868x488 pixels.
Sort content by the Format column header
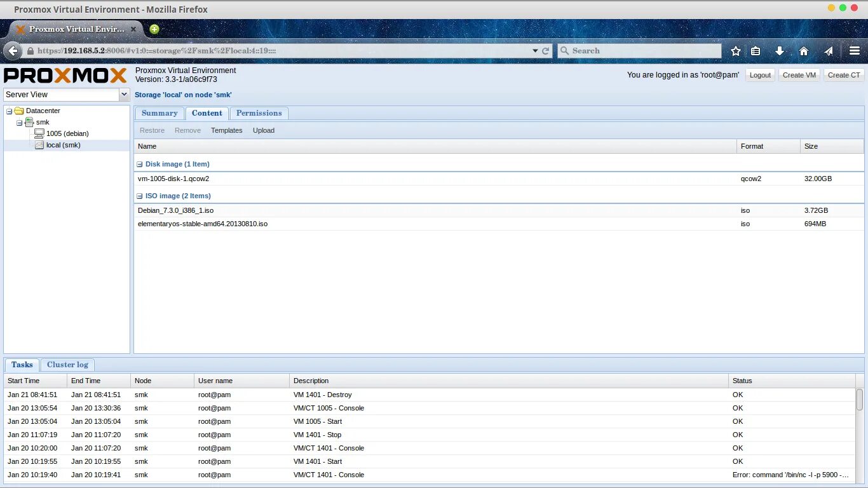pyautogui.click(x=768, y=146)
